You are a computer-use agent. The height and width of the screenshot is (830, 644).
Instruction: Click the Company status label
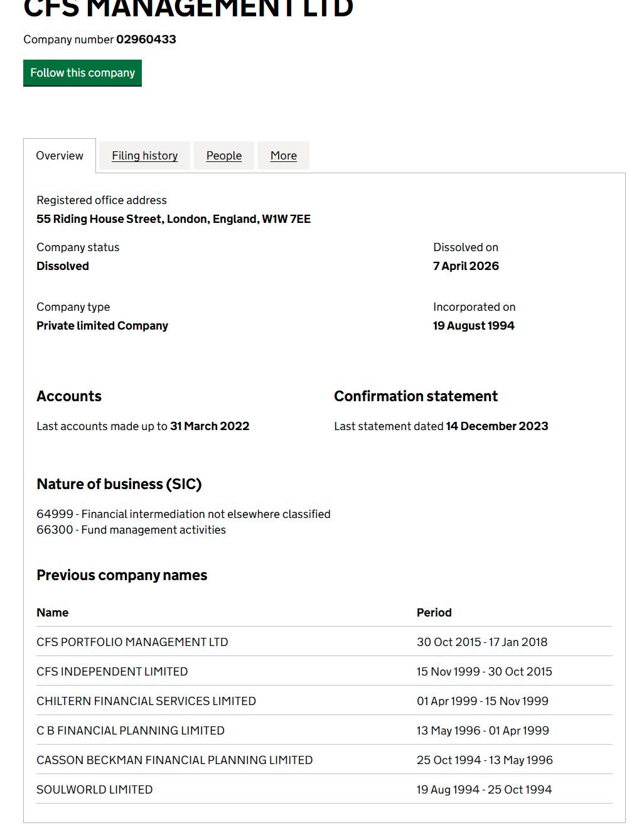(x=78, y=247)
